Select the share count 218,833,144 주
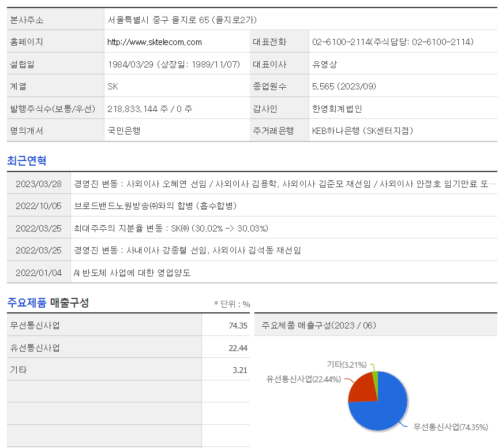The width and height of the screenshot is (502, 448). click(138, 109)
